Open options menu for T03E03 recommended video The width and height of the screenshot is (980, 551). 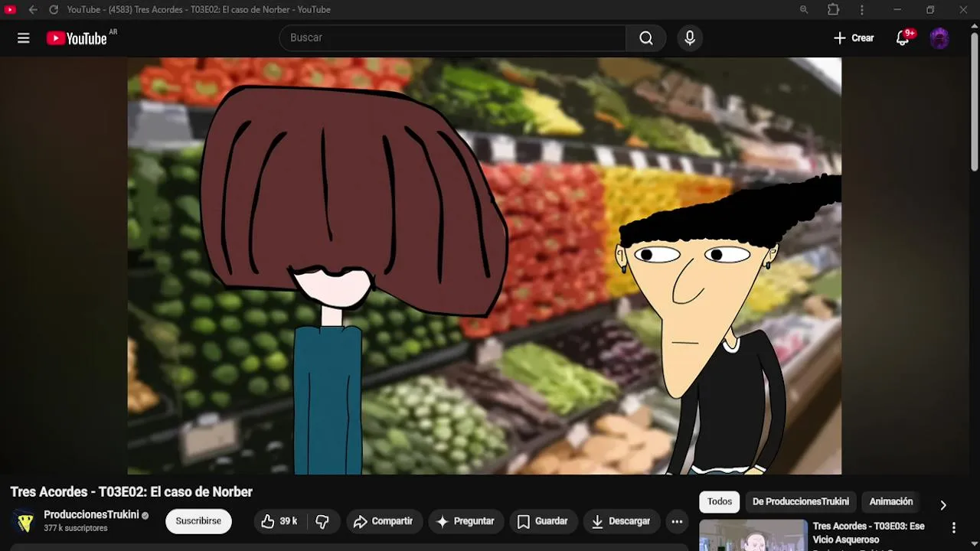[954, 528]
